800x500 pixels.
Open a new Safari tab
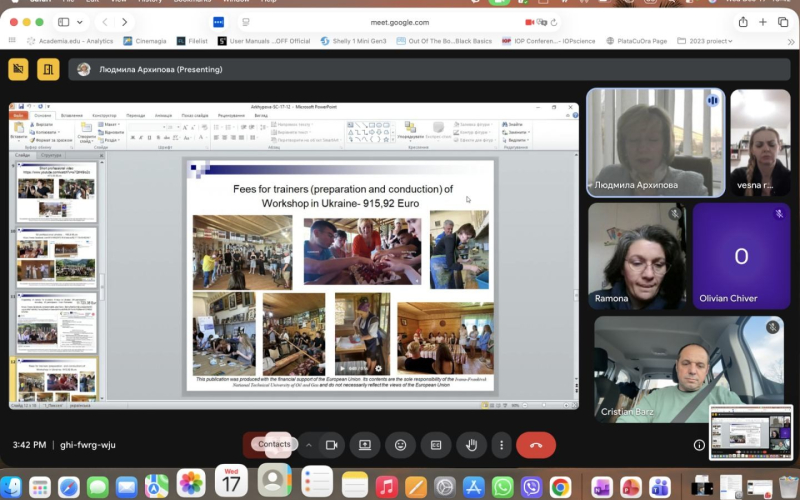point(763,21)
